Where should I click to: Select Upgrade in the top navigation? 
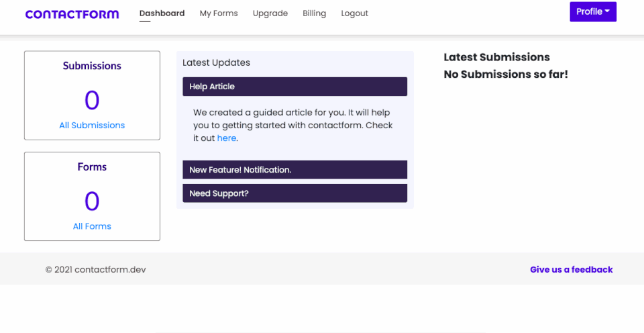click(x=270, y=13)
